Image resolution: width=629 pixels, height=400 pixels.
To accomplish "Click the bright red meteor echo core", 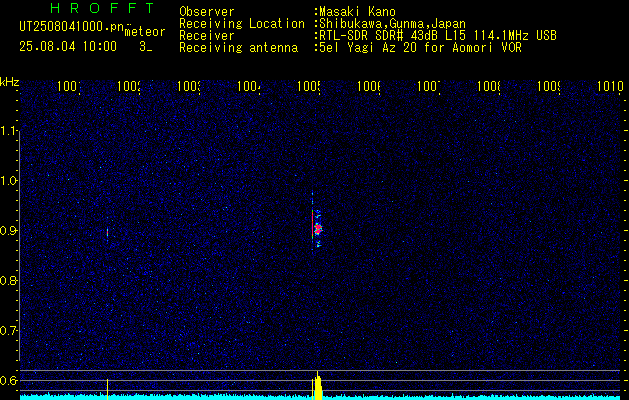I will click(x=318, y=229).
